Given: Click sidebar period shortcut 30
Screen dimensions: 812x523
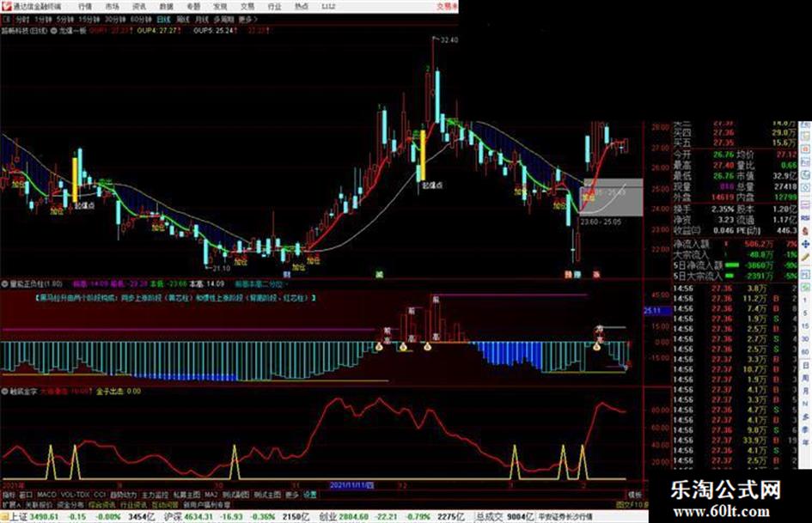Looking at the screenshot, I should click(805, 339).
